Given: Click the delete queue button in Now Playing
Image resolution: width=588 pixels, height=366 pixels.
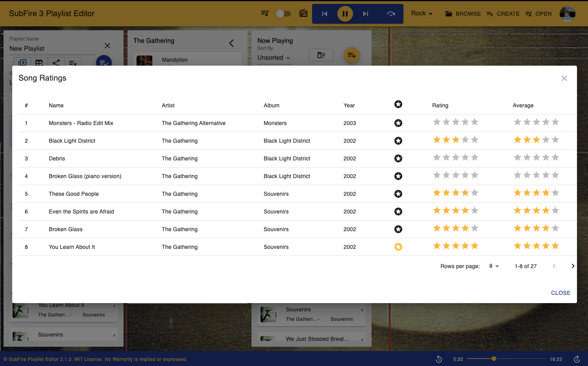Looking at the screenshot, I should point(321,55).
